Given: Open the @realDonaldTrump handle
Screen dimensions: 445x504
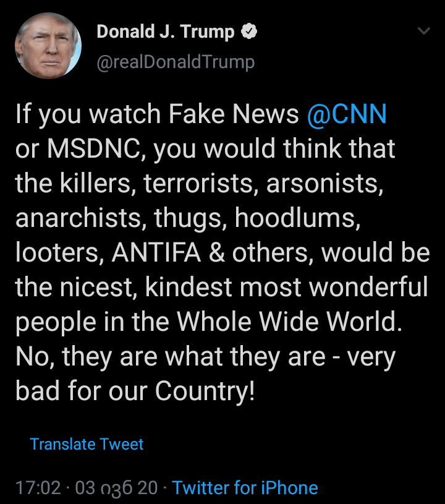Looking at the screenshot, I should tap(176, 62).
